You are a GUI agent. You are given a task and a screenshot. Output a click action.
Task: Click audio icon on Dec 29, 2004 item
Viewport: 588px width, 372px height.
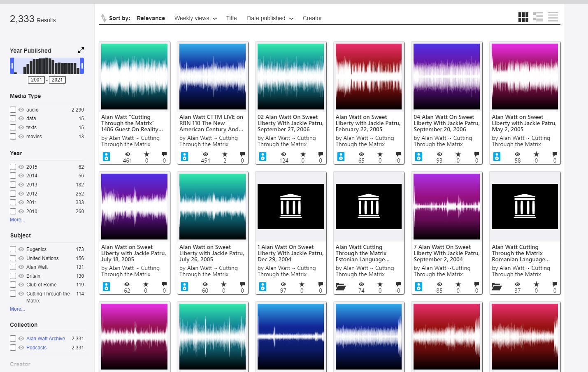263,287
